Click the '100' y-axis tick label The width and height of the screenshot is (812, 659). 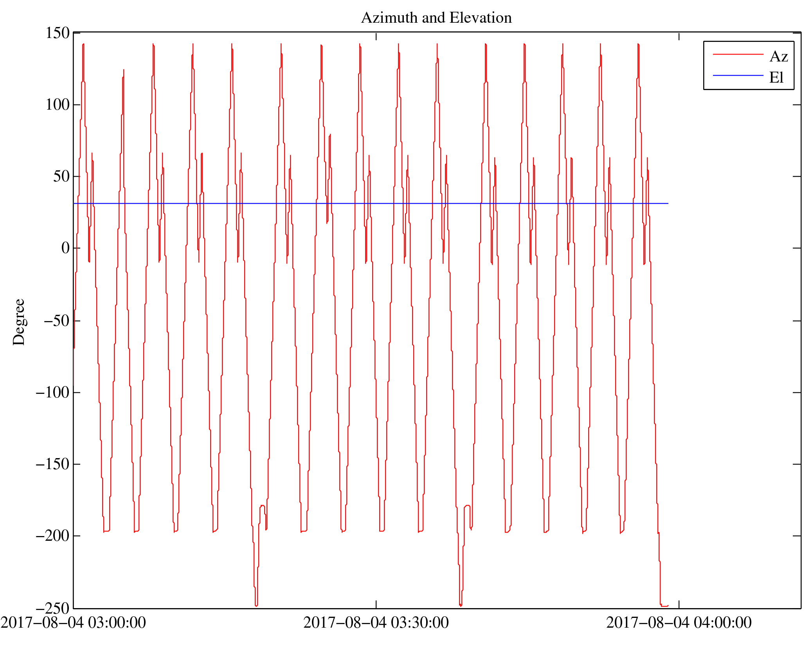coord(58,105)
